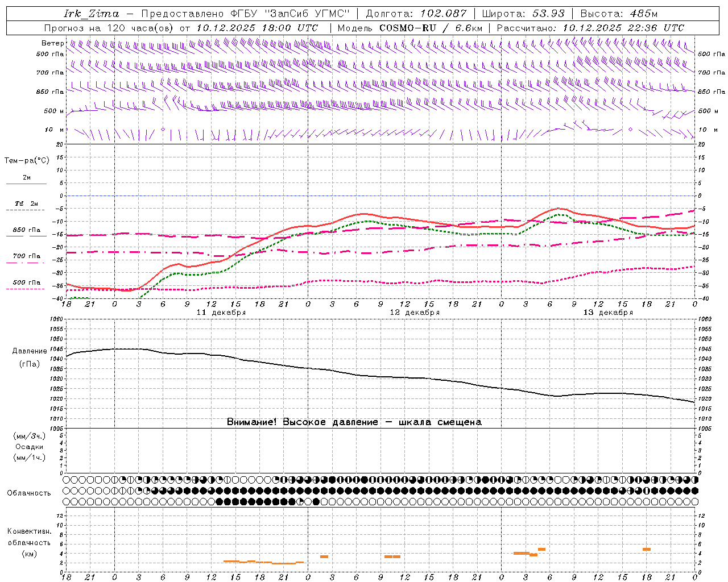Select the Осадки label
This screenshot has height=582, width=728.
pos(30,447)
